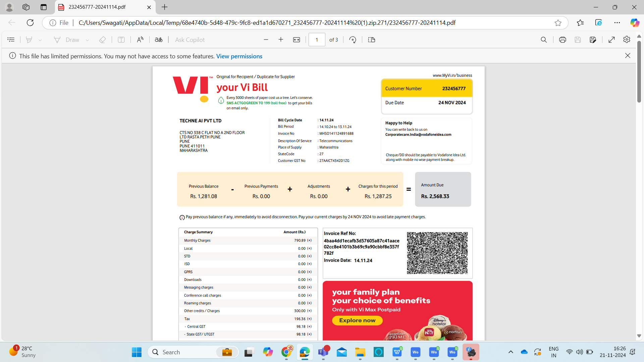Select the Due Date 24 NOV 2024
The width and height of the screenshot is (644, 362).
(x=452, y=103)
